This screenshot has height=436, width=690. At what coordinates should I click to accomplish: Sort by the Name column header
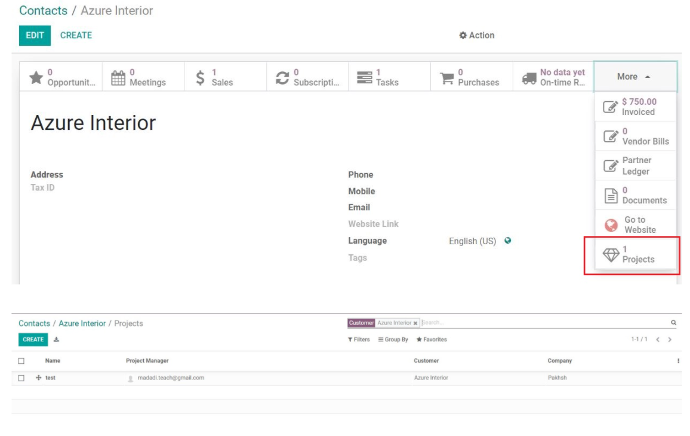click(x=53, y=361)
